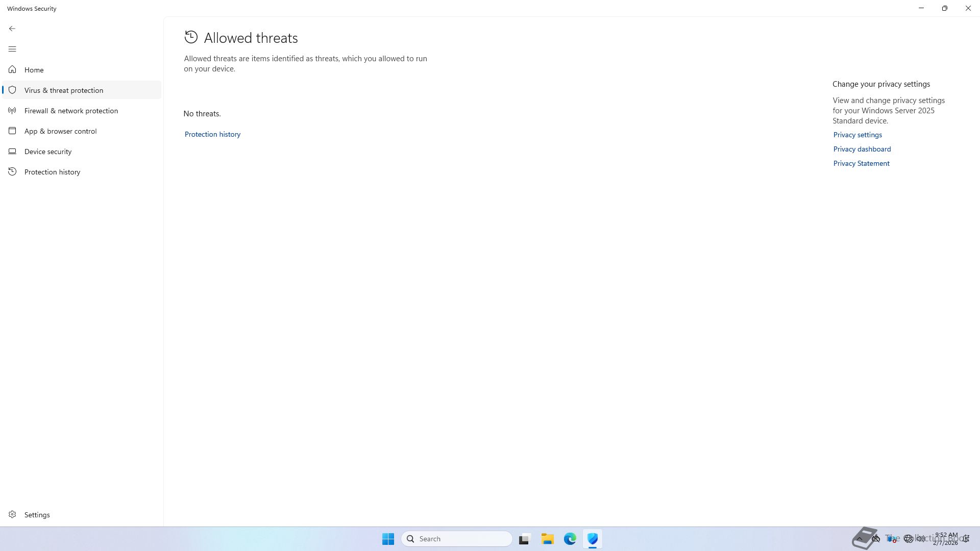Go to App & browser control
This screenshot has height=551, width=980.
tap(60, 131)
